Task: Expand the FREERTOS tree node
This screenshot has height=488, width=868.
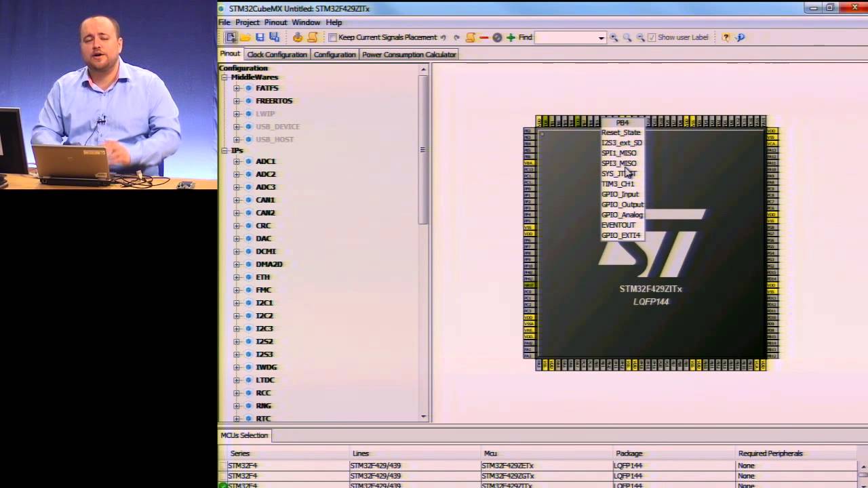Action: [237, 101]
